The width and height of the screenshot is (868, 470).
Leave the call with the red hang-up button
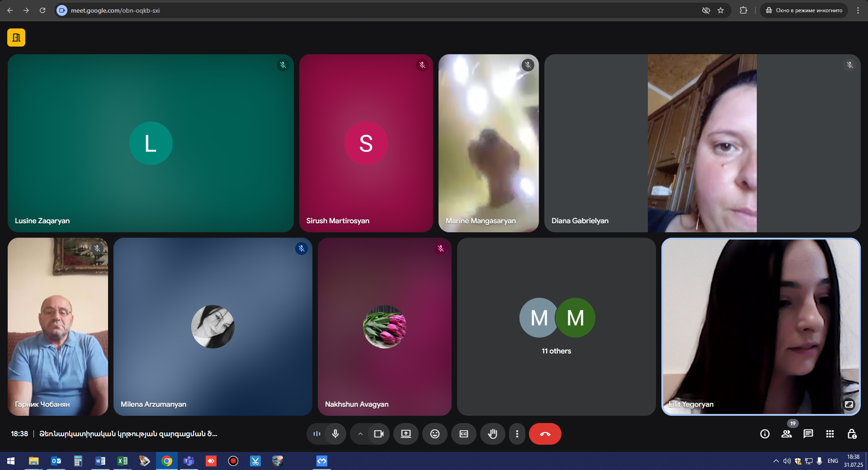[x=545, y=434]
